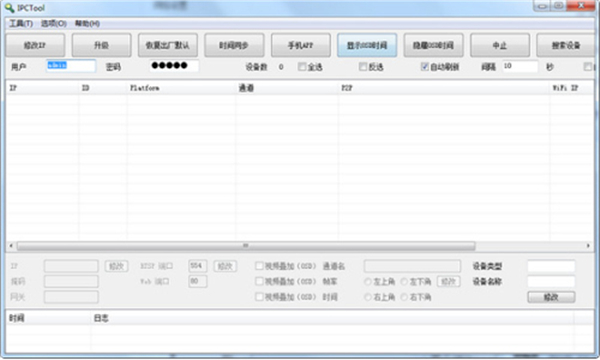600x360 pixels.
Task: Click the 搜索设备 search button
Action: tap(566, 45)
